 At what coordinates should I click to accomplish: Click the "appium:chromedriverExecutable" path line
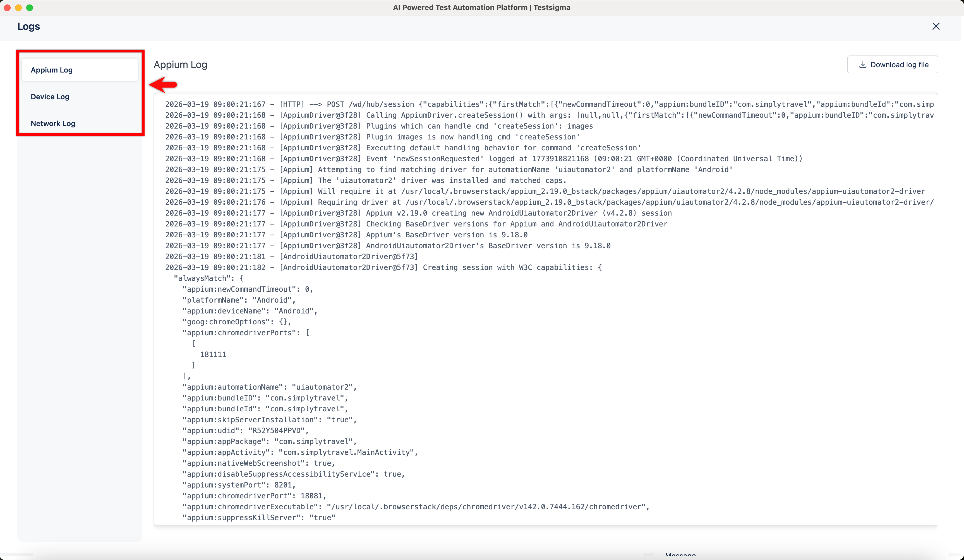[416, 507]
